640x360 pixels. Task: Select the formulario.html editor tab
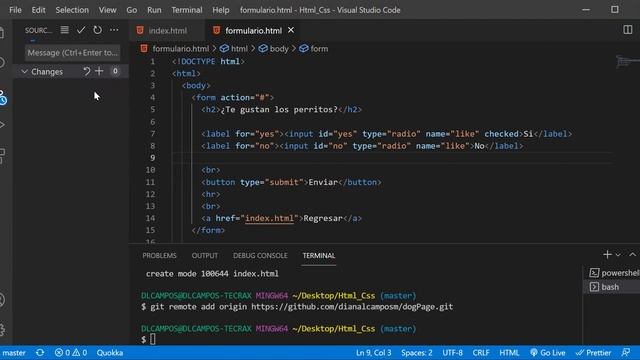point(253,30)
